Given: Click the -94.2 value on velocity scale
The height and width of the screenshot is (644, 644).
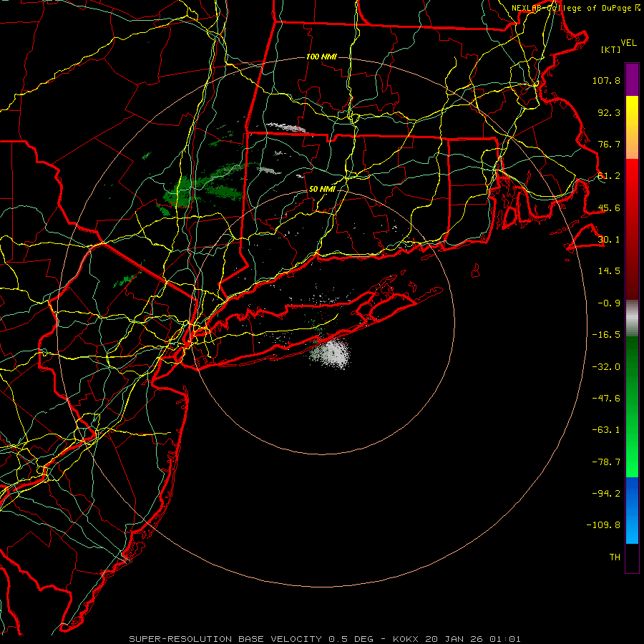Looking at the screenshot, I should 606,494.
